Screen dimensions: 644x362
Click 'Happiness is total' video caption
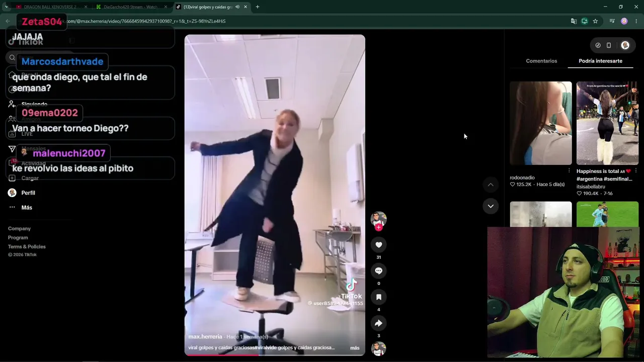coord(604,175)
